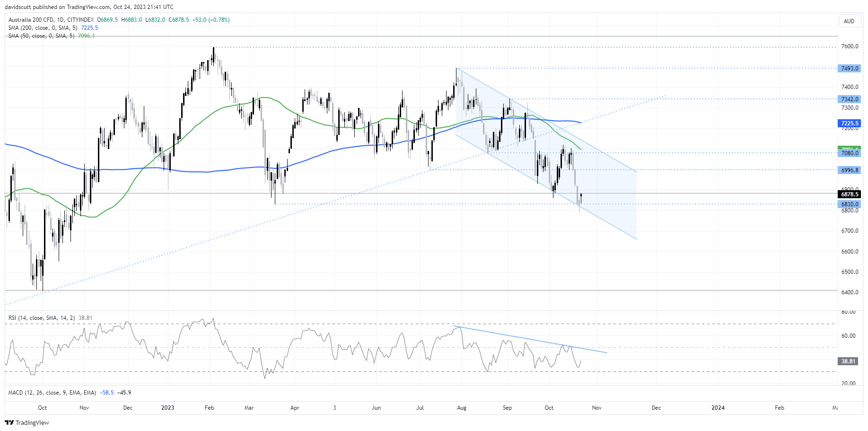Click the Aug label on time axis
868x431 pixels.
click(462, 408)
